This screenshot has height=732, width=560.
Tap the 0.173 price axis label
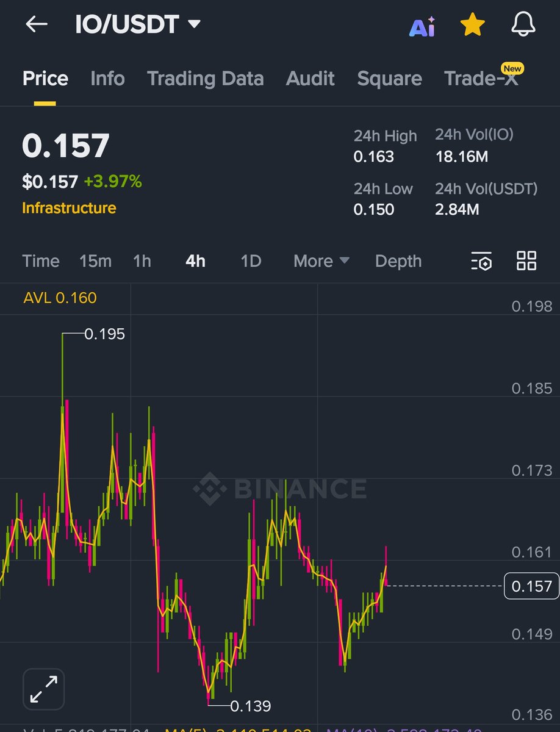pyautogui.click(x=531, y=470)
